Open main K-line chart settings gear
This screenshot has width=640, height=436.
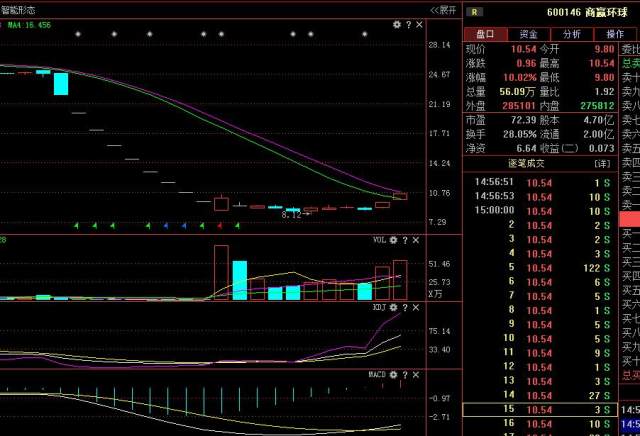tap(397, 24)
